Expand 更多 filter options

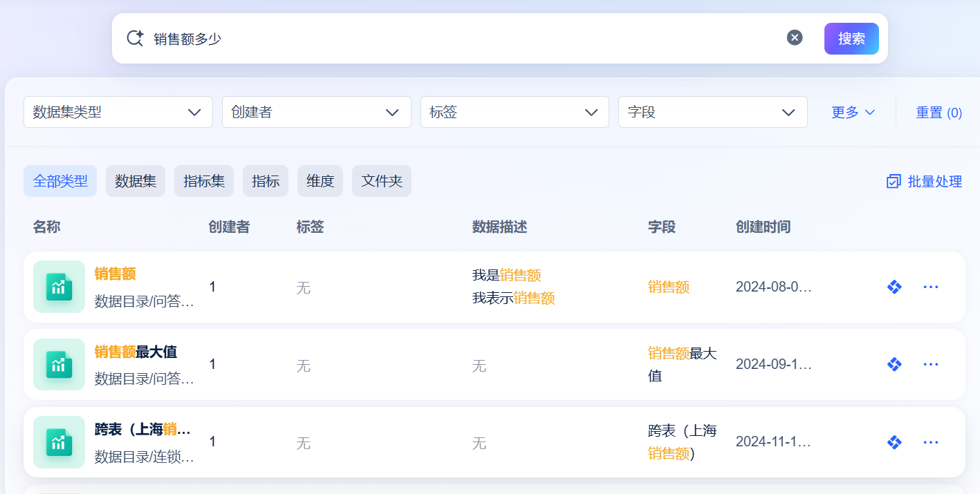853,113
